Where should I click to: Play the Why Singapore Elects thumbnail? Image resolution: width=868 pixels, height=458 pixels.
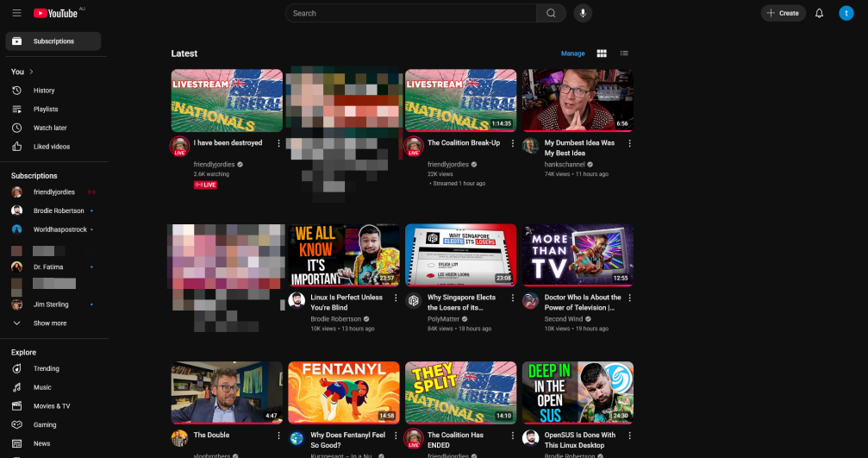pyautogui.click(x=460, y=254)
